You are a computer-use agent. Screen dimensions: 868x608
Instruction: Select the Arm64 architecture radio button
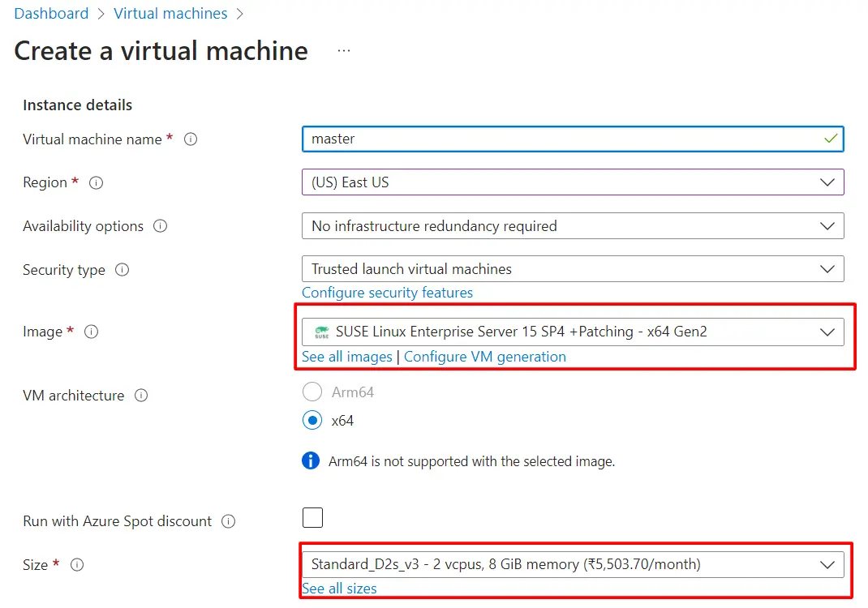[x=312, y=392]
